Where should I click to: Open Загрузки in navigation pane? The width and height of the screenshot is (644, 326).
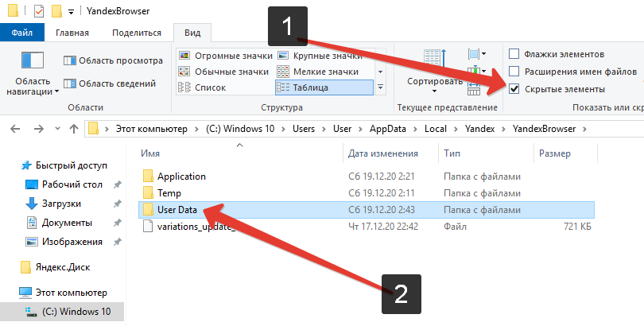click(61, 204)
